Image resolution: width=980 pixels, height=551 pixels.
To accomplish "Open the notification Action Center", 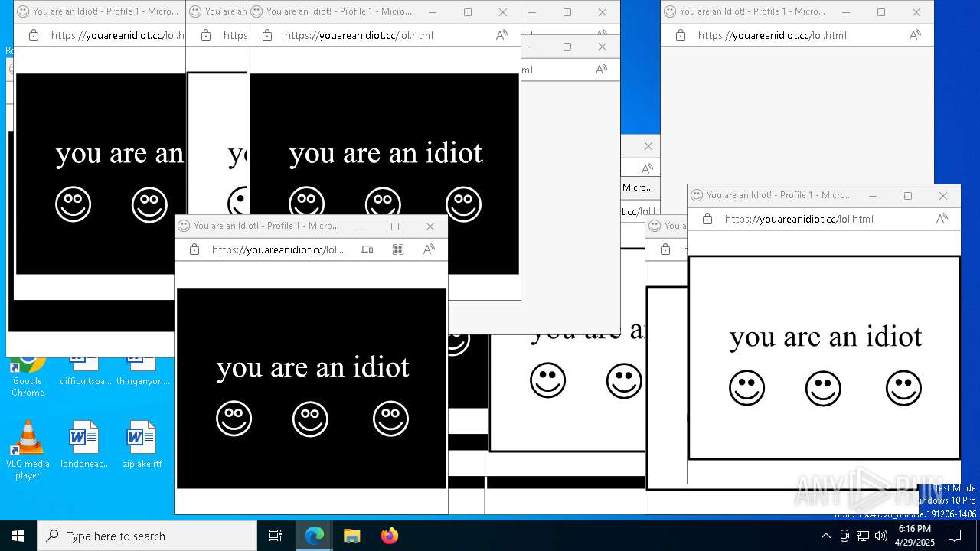I will coord(955,536).
